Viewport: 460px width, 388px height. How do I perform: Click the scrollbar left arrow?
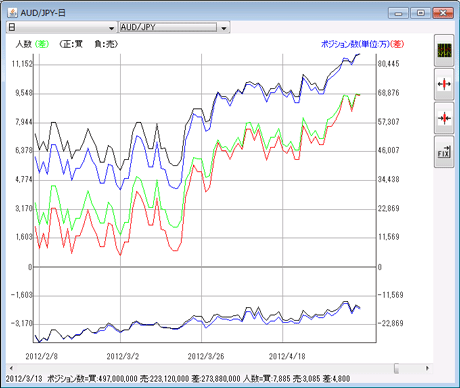(11, 368)
